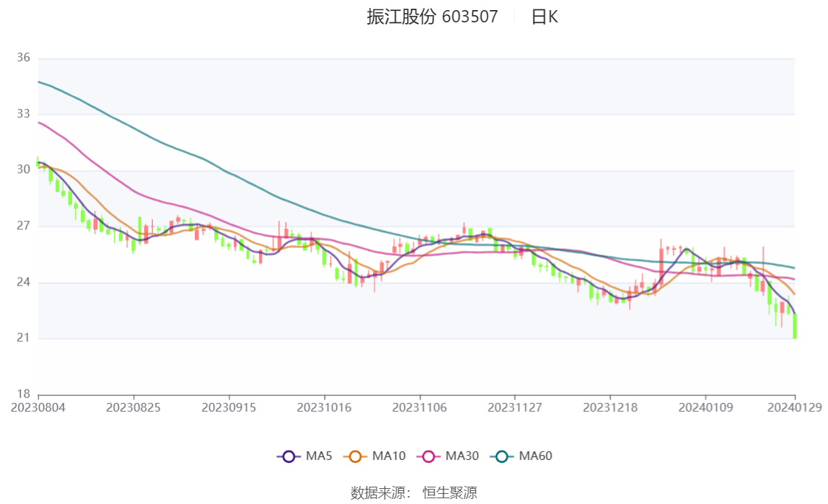Click the x-axis date label 20231218
This screenshot has width=828, height=504.
610,407
